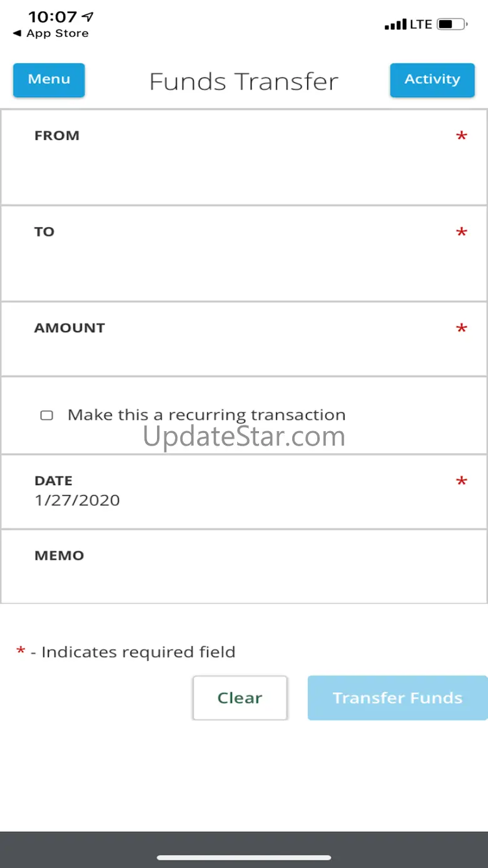Click the red asterisk beside DATE
This screenshot has width=488, height=868.
(462, 481)
